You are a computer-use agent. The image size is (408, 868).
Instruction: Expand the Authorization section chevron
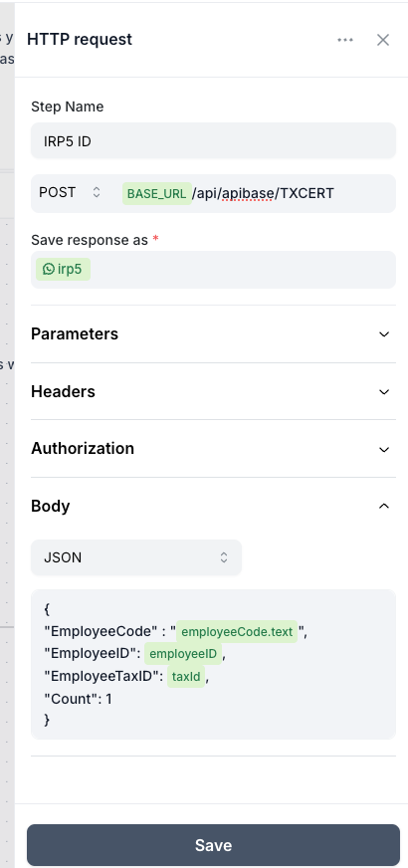(x=384, y=449)
